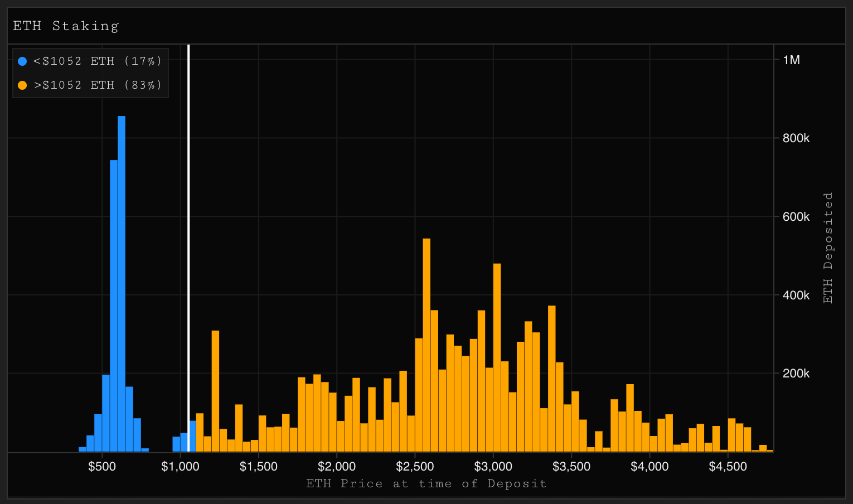
Task: Click the '800k' y-axis label
Action: pyautogui.click(x=796, y=138)
